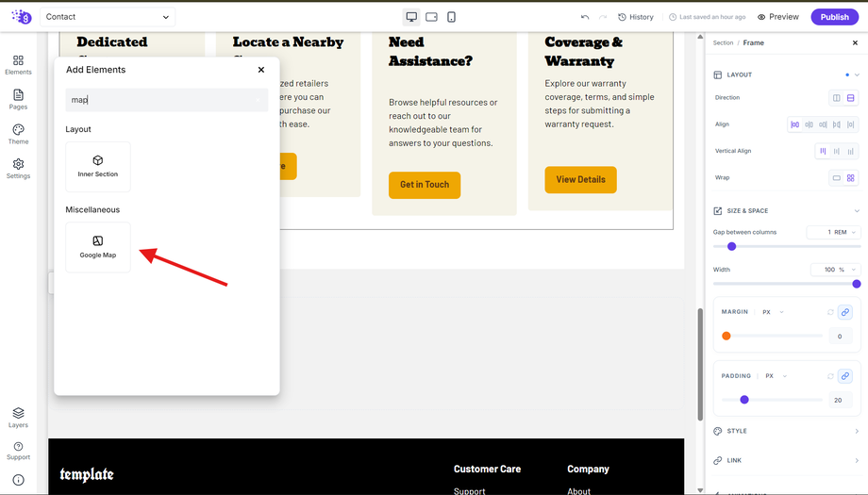Reset the padding values
Image resolution: width=868 pixels, height=495 pixels.
click(830, 376)
